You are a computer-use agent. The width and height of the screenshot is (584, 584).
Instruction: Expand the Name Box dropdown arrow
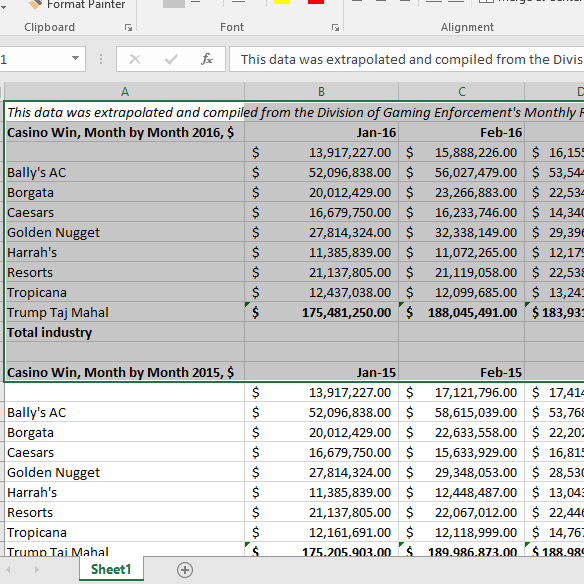(x=75, y=58)
